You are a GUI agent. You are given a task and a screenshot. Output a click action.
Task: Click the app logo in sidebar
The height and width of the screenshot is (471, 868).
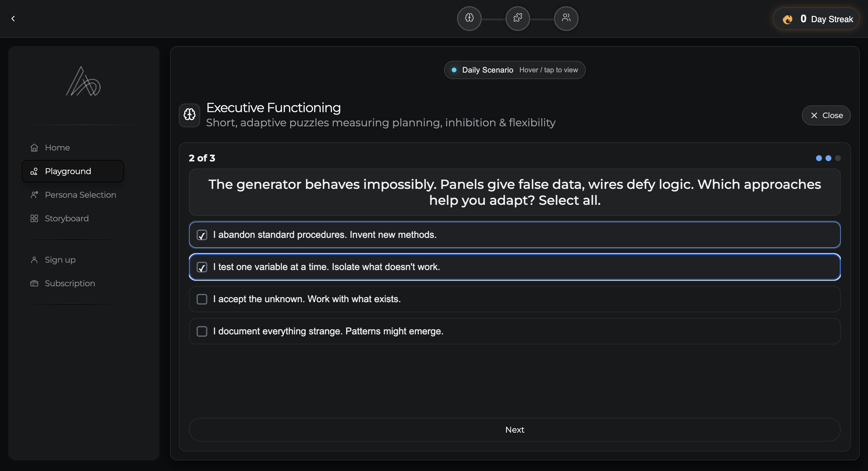tap(83, 81)
